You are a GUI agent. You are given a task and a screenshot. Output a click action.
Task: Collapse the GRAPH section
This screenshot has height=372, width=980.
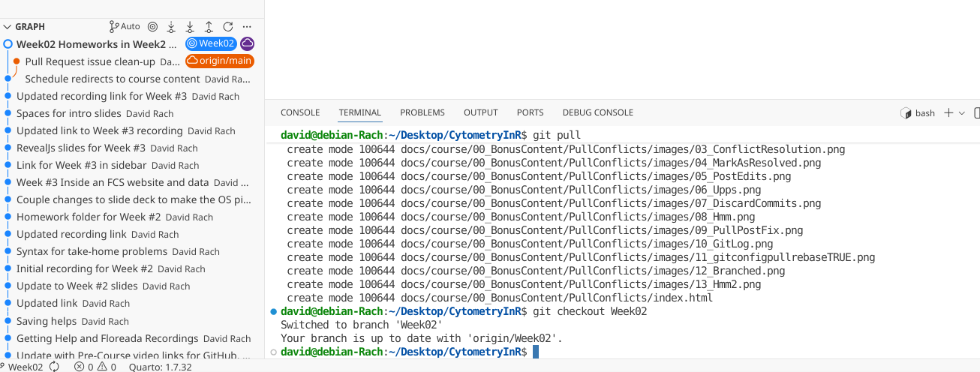click(x=8, y=26)
